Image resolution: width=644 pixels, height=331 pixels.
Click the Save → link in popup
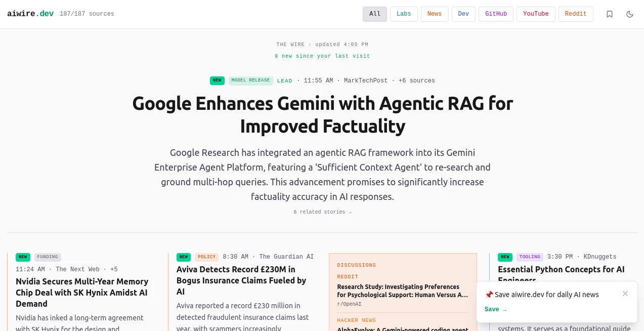(495, 309)
